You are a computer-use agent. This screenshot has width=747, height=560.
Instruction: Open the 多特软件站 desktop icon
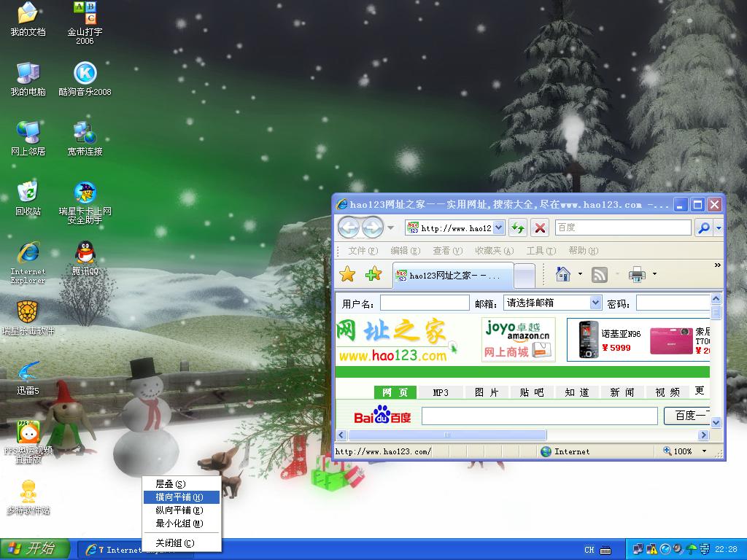point(28,497)
